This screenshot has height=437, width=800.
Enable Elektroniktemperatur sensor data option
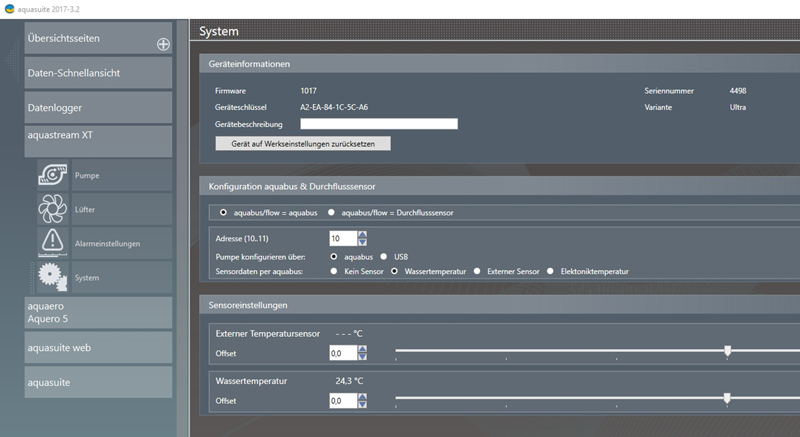coord(551,270)
